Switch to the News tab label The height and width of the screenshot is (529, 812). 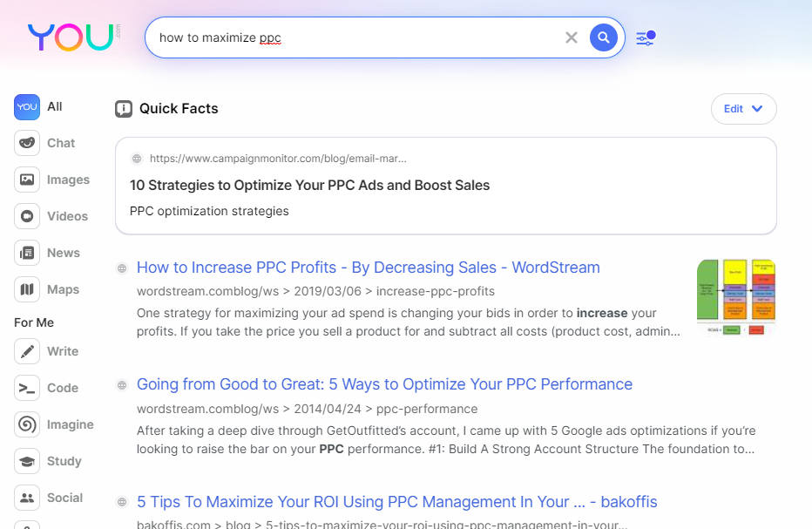click(x=64, y=253)
